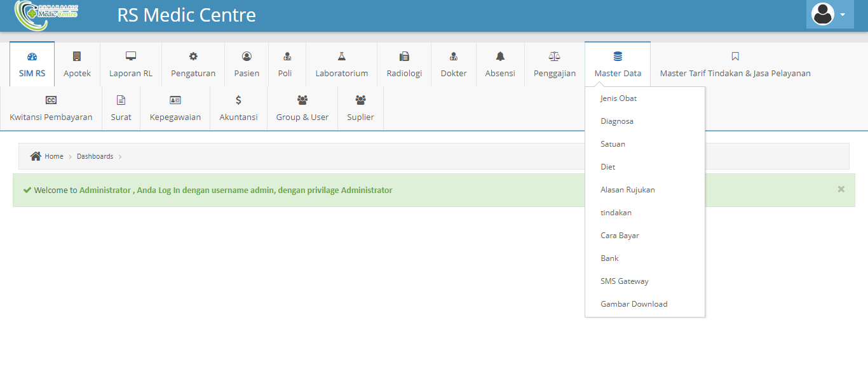Dismiss the green welcome alert
This screenshot has width=868, height=381.
click(x=841, y=189)
